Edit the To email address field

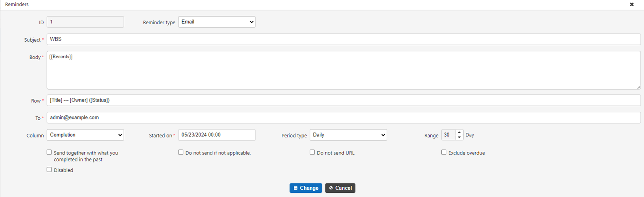click(344, 117)
